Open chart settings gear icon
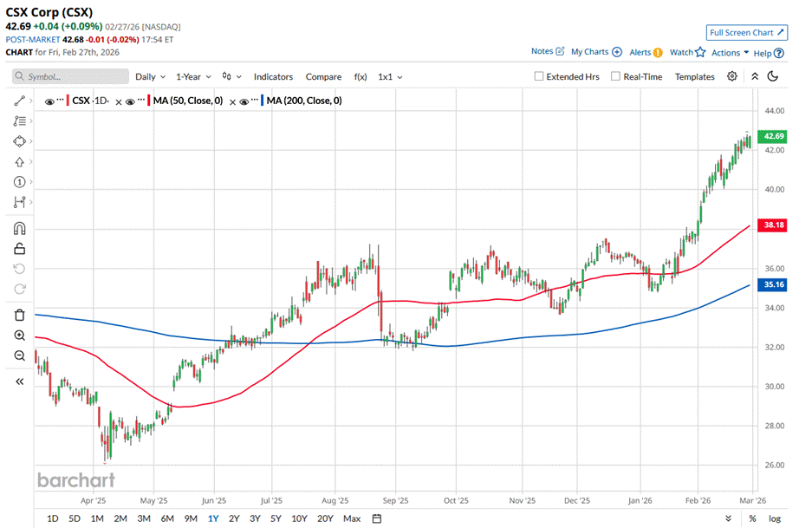Image resolution: width=812 pixels, height=528 pixels. click(732, 76)
